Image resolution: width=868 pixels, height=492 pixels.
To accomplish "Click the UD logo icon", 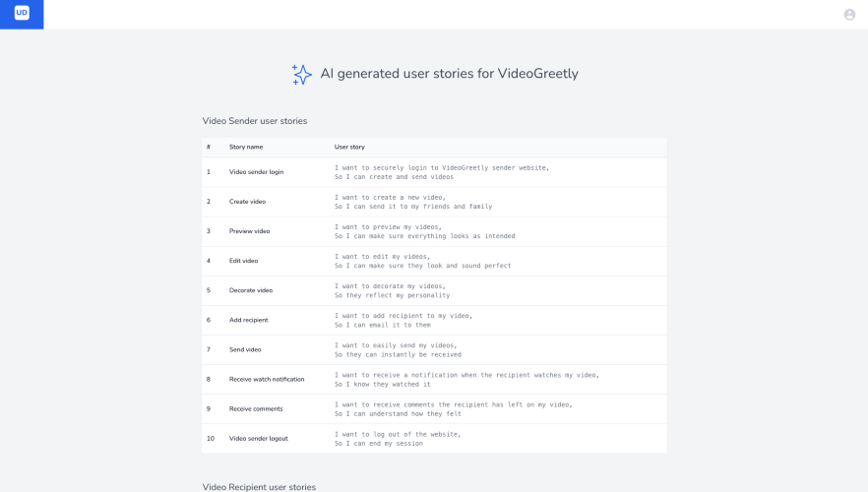I will [x=22, y=13].
